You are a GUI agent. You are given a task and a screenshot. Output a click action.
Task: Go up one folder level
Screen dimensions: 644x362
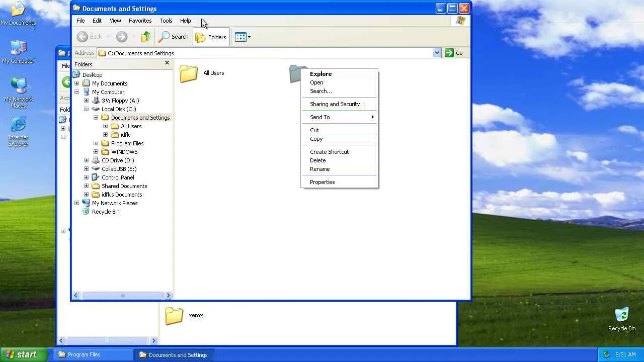coord(146,37)
